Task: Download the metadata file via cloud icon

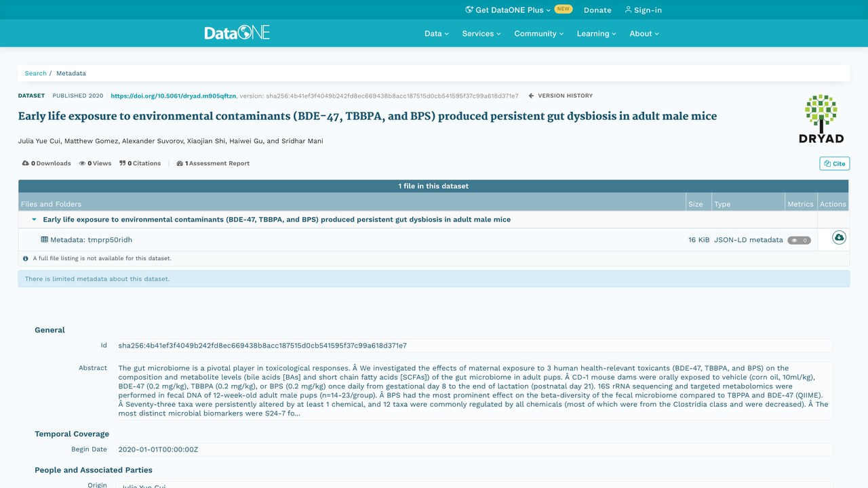Action: pos(839,238)
